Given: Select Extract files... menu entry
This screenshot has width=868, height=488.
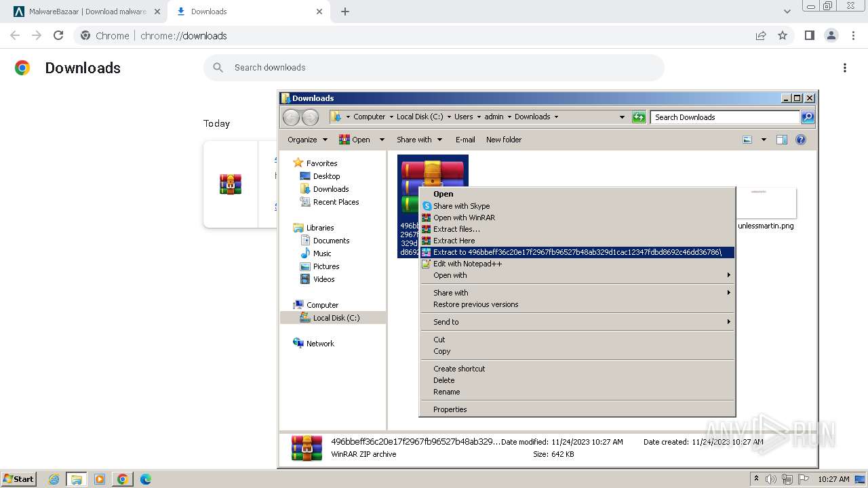Looking at the screenshot, I should [456, 229].
